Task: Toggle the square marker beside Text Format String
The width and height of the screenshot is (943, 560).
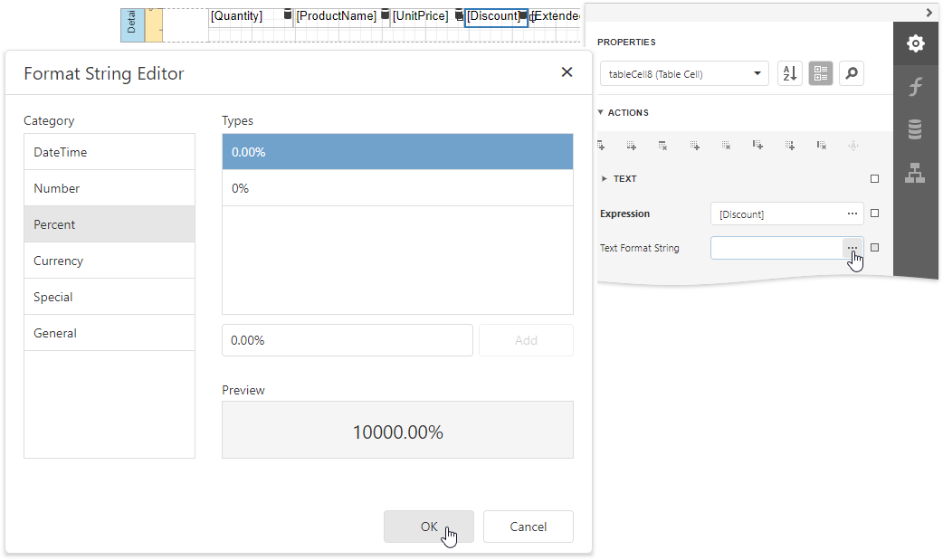Action: click(x=874, y=248)
